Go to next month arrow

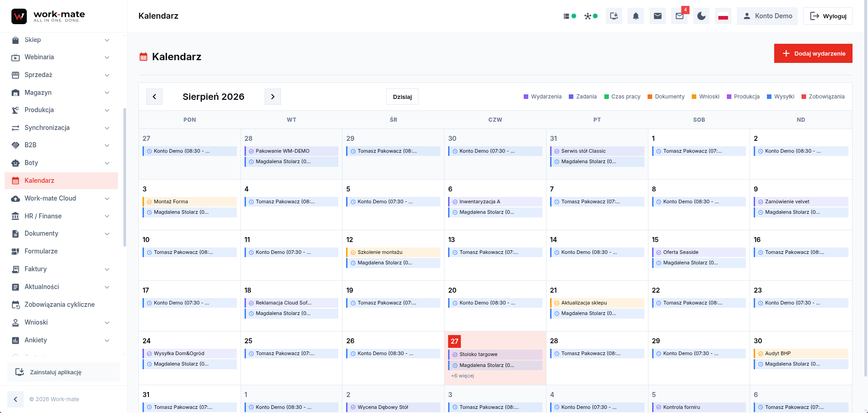coord(273,97)
